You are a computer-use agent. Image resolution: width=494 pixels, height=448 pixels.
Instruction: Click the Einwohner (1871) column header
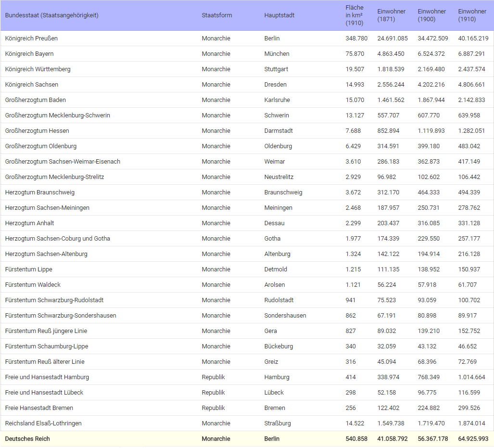(391, 15)
